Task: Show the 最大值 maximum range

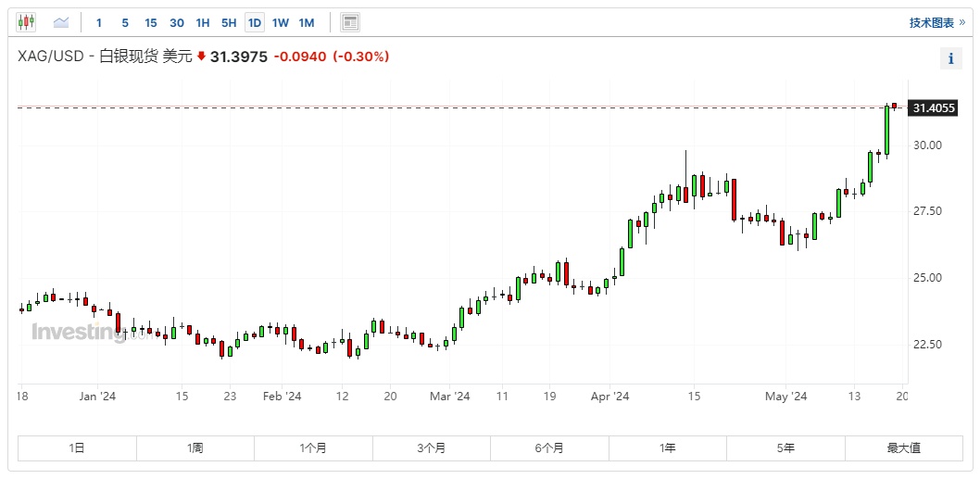Action: [903, 448]
